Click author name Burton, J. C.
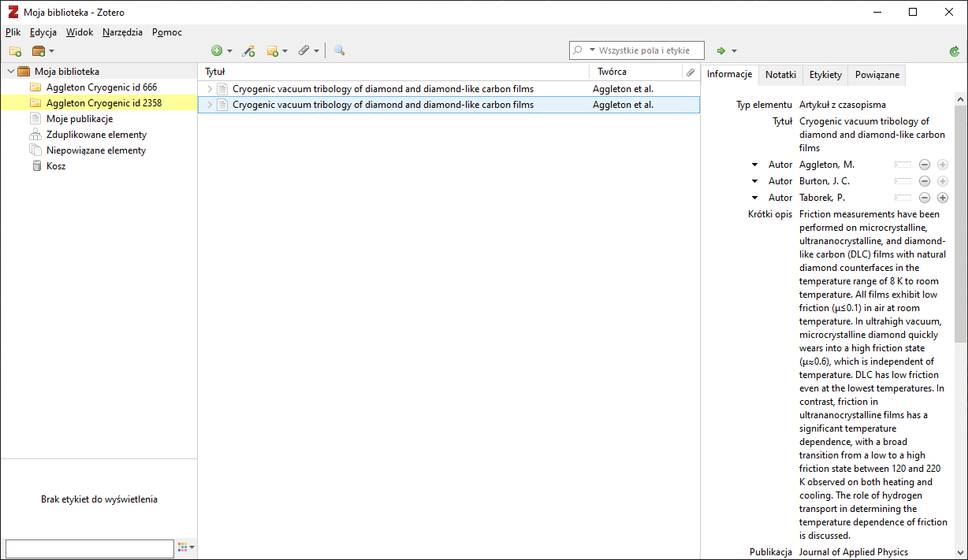 (825, 181)
